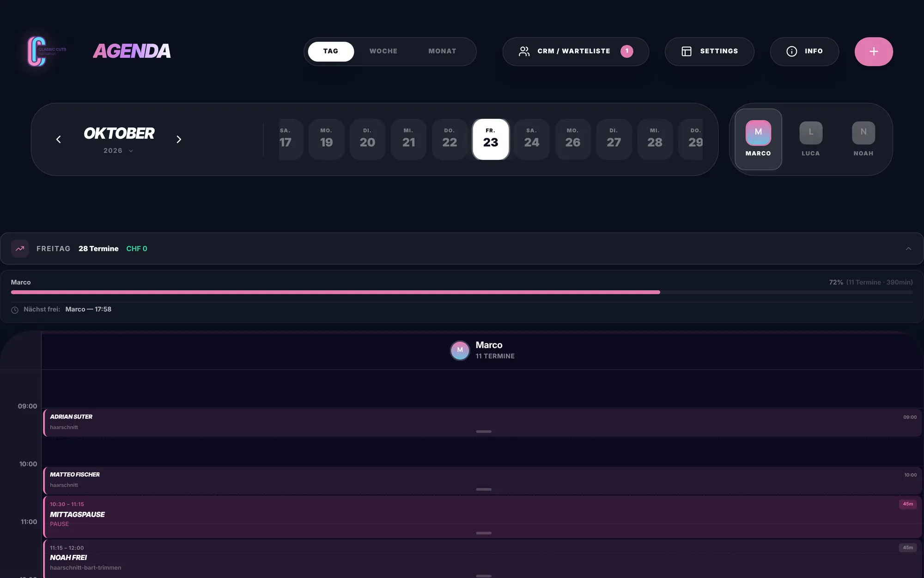Go to next month arrow

[179, 139]
